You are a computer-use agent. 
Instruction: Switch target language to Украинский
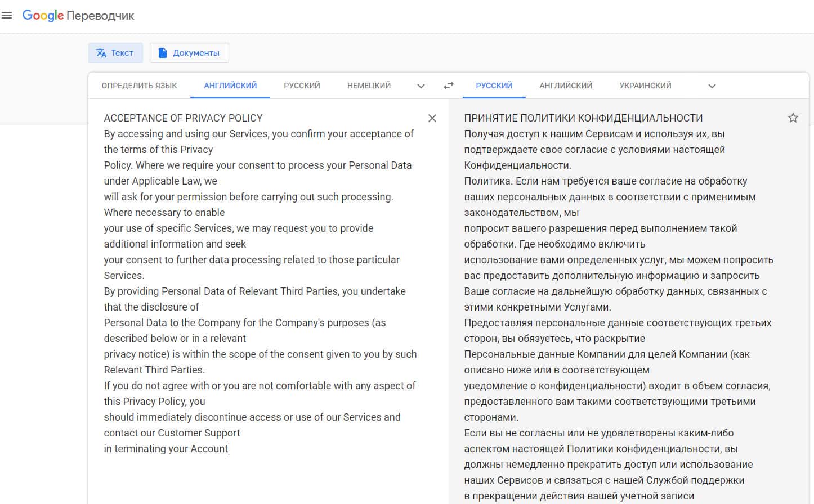click(645, 85)
